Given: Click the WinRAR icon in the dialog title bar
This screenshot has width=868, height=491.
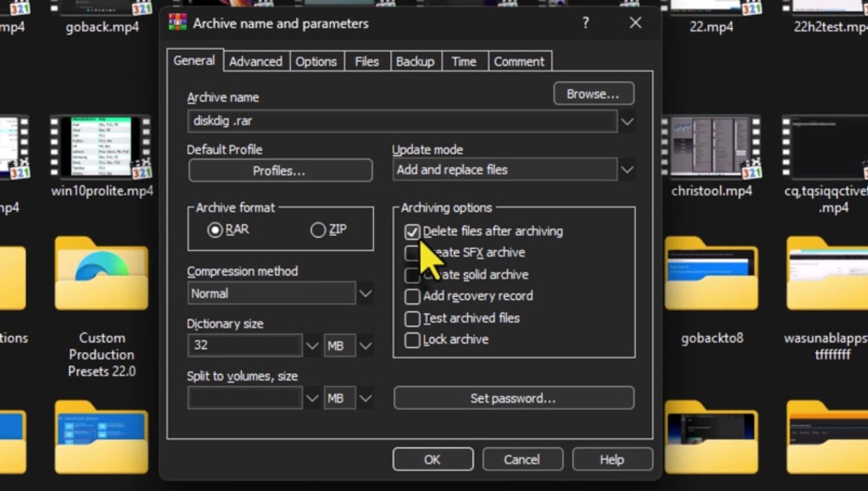Looking at the screenshot, I should (x=177, y=23).
